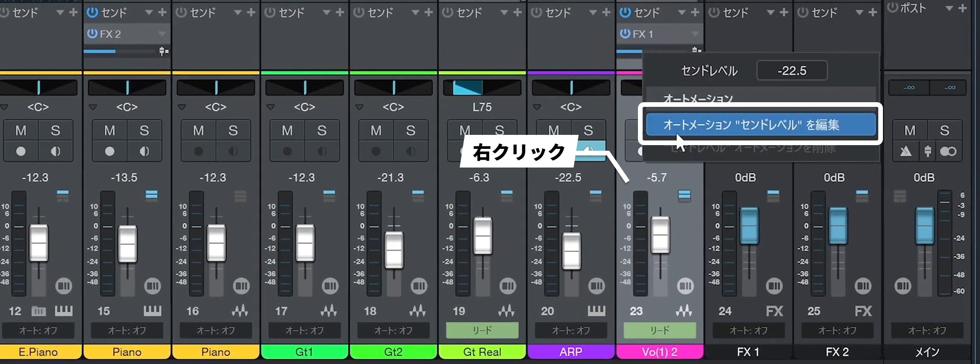Viewport: 980px width, 364px height.
Task: Click the metronome icon on main channel
Action: [x=905, y=151]
